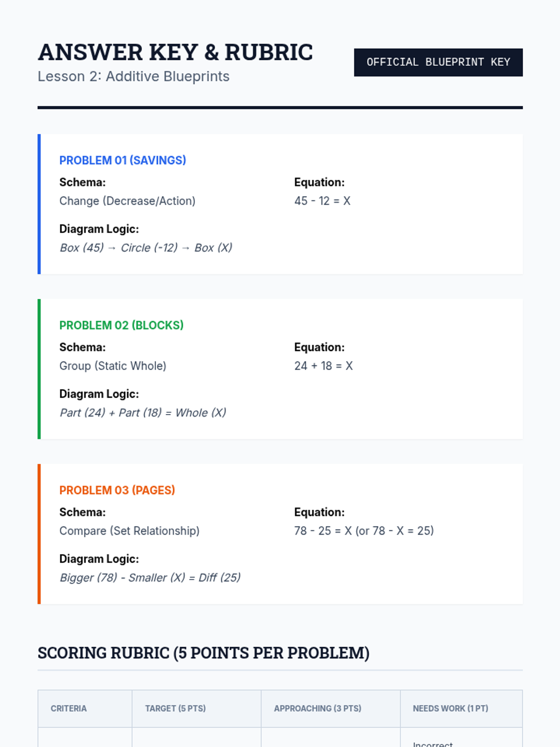Select the equation 45 - 12 = X
Viewport: 560px width, 747px height.
pyautogui.click(x=322, y=201)
